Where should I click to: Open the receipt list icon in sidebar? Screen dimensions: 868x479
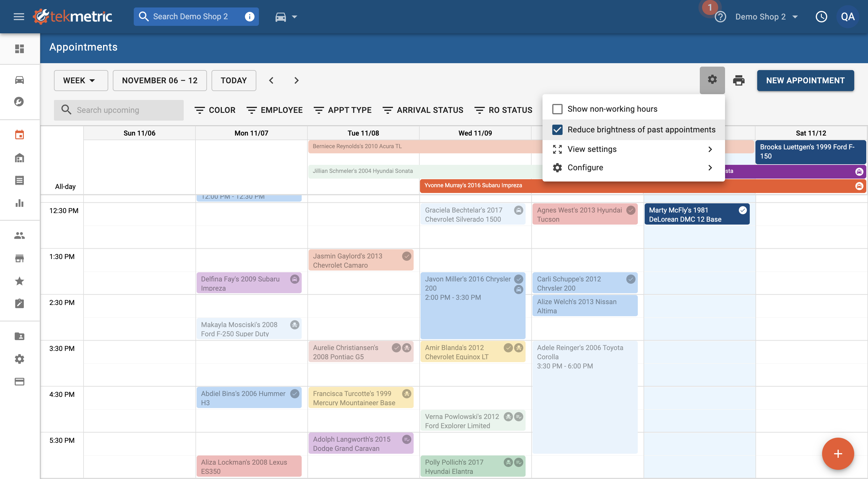point(20,180)
